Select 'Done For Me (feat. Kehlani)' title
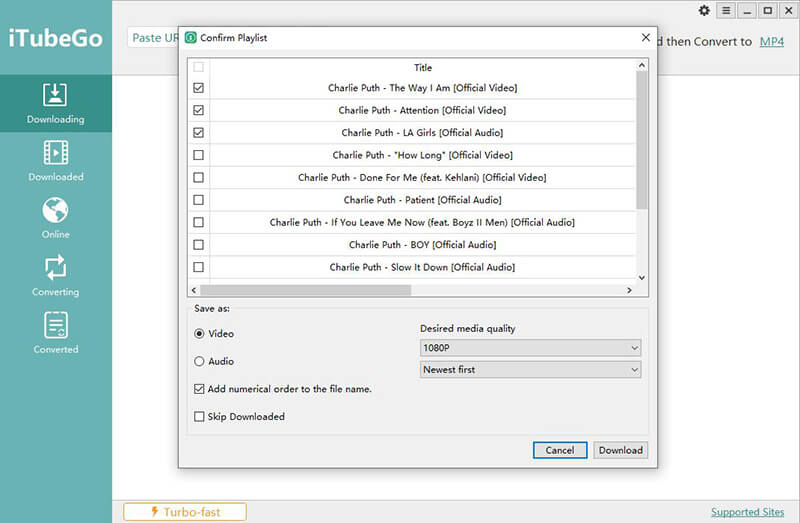This screenshot has height=523, width=800. 422,178
